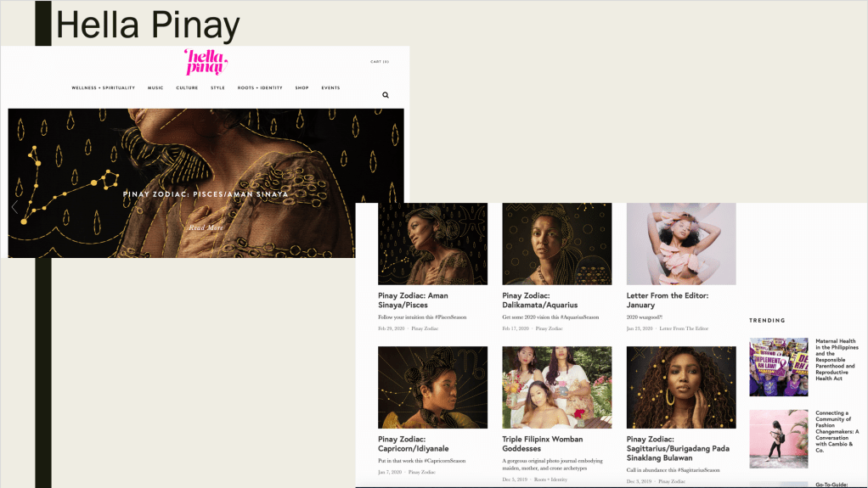
Task: Open Pinay Zodiac: Aman Sinaya/Pisces thumbnail
Action: (432, 244)
